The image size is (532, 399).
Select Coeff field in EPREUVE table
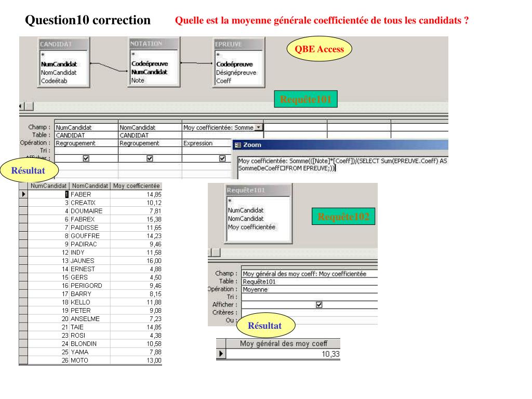pos(223,81)
